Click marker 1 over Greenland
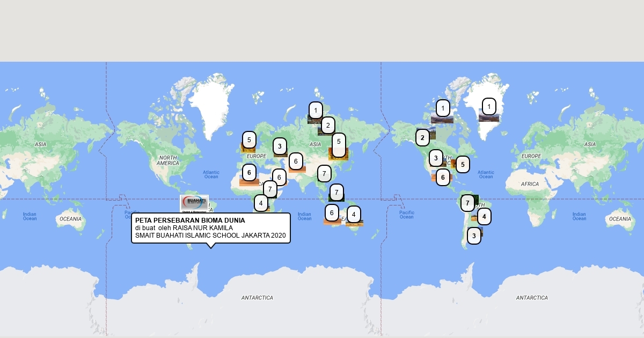 (x=489, y=106)
